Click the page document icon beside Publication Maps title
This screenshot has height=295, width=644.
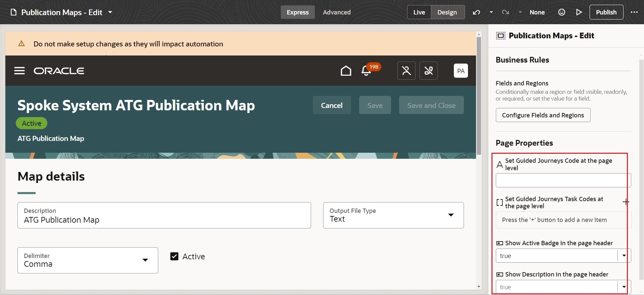click(13, 12)
